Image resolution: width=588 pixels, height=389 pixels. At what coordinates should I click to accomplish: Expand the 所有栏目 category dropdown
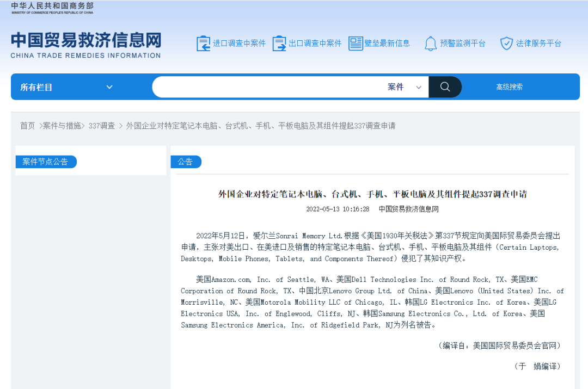66,87
